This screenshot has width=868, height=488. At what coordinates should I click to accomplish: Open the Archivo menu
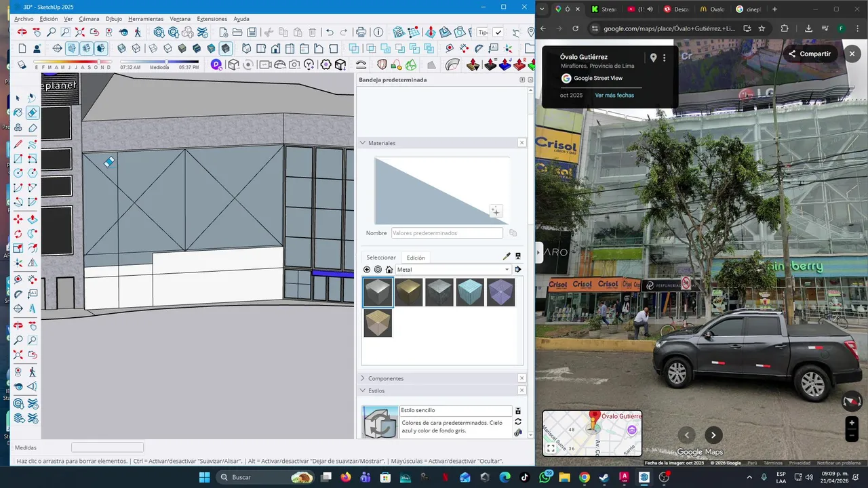coord(24,19)
